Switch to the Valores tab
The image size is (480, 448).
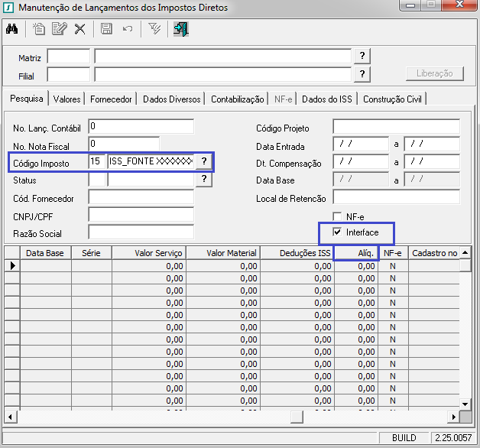67,99
